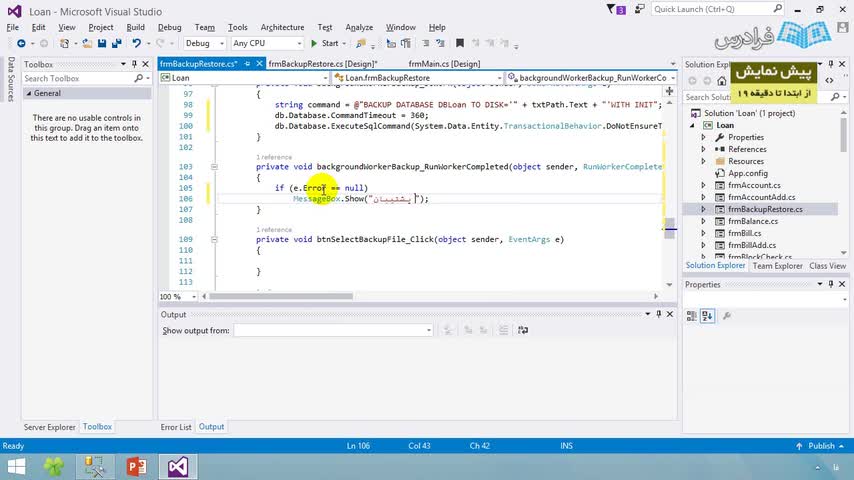Close the frmBackupRestore.cs tab
Viewport: 854px width, 480px height.
point(259,64)
